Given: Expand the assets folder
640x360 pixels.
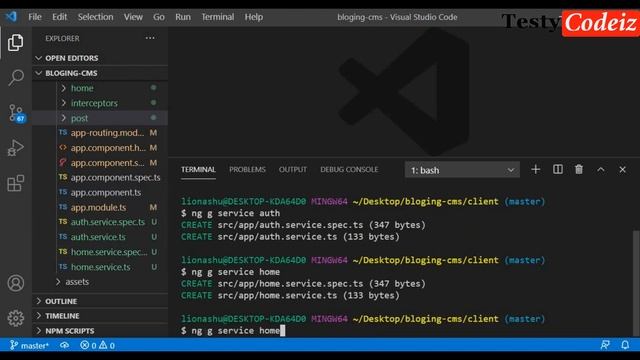Looking at the screenshot, I should (x=100, y=282).
